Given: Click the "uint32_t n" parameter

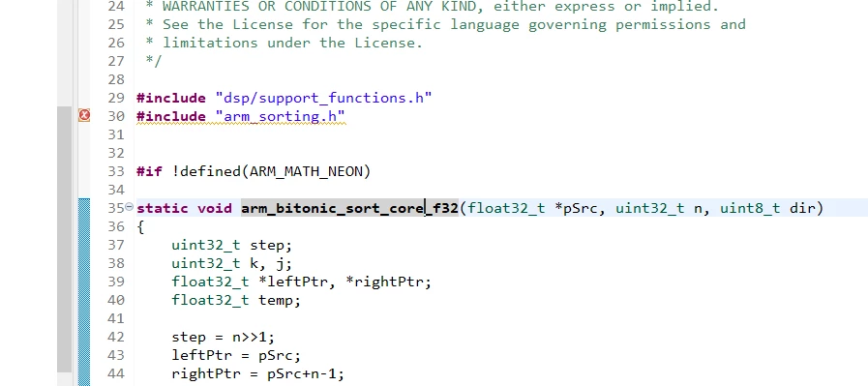Looking at the screenshot, I should click(x=659, y=208).
